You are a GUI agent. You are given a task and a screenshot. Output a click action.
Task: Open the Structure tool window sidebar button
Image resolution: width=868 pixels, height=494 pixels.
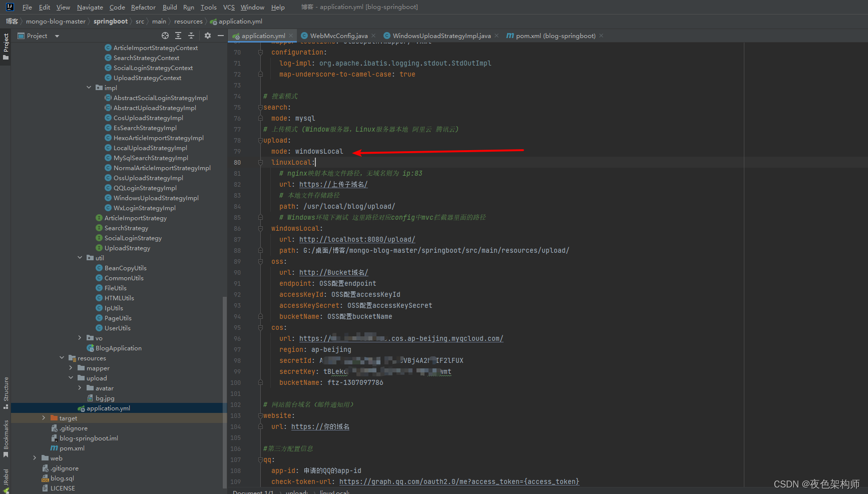point(6,392)
